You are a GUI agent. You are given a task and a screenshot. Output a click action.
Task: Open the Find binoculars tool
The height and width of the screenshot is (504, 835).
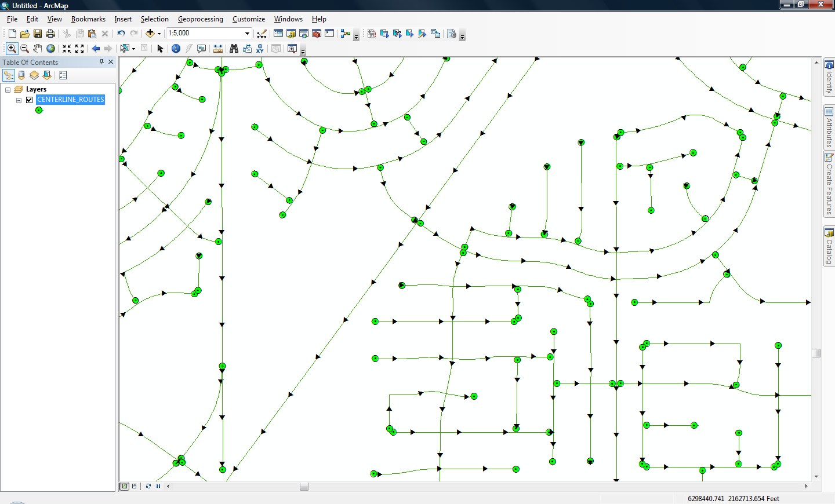point(234,49)
